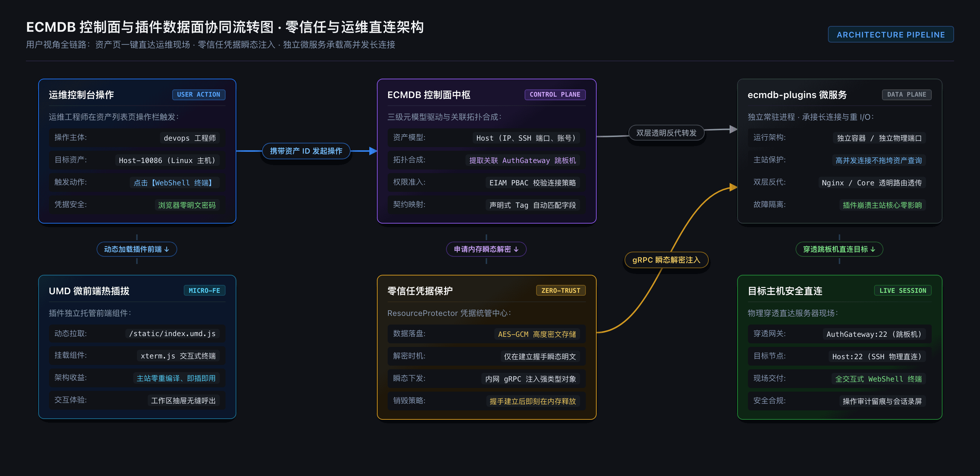Image resolution: width=980 pixels, height=476 pixels.
Task: Click the devops 工程师 value
Action: pos(190,138)
